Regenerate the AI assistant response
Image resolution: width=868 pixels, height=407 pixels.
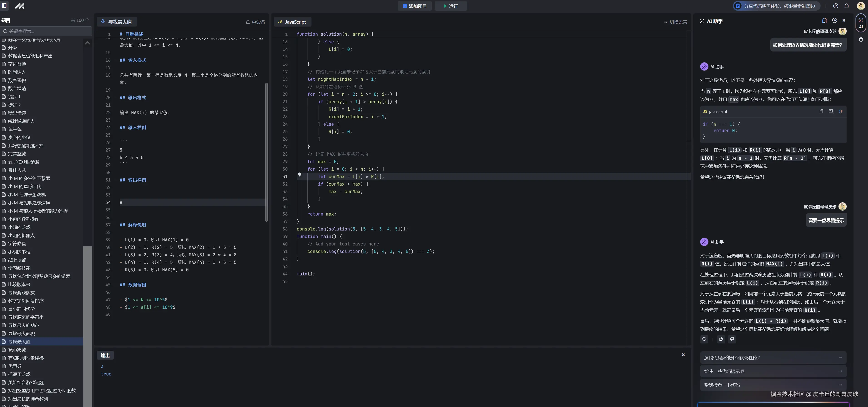(x=704, y=339)
